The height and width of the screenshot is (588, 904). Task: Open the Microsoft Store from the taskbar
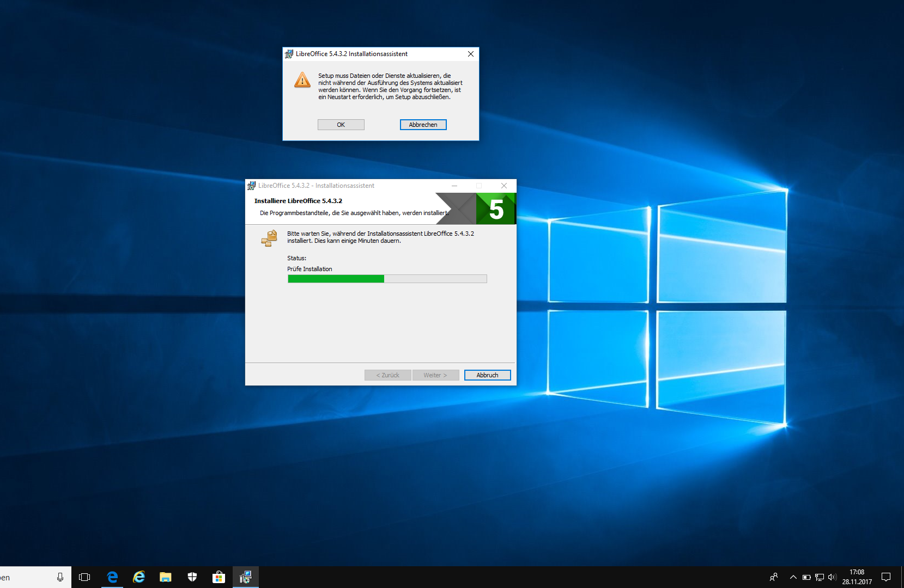tap(219, 577)
